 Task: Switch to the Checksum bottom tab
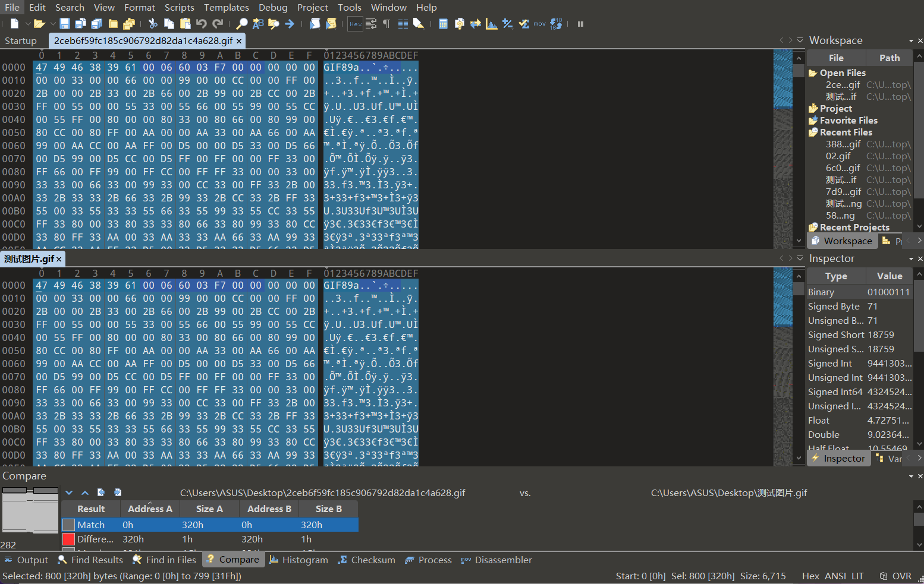[366, 560]
